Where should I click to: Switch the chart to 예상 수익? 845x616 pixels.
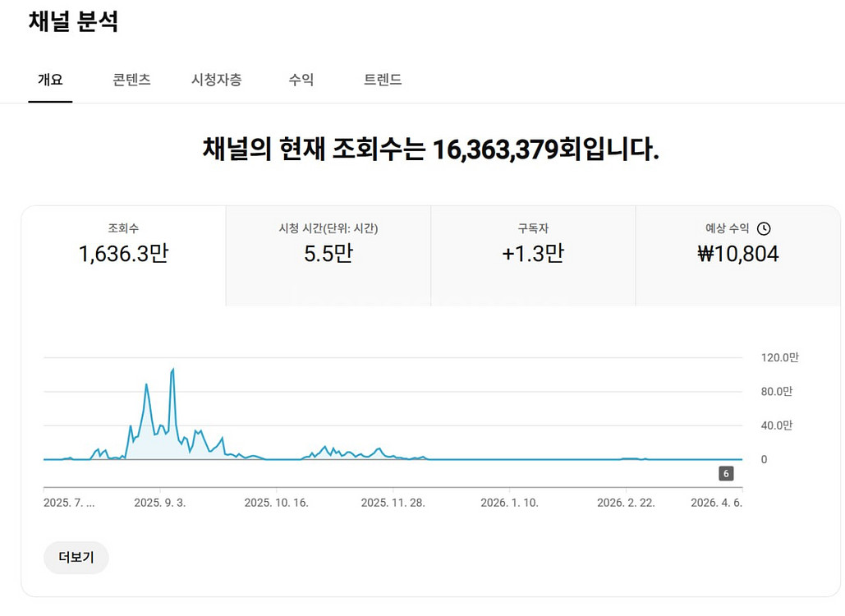tap(737, 244)
